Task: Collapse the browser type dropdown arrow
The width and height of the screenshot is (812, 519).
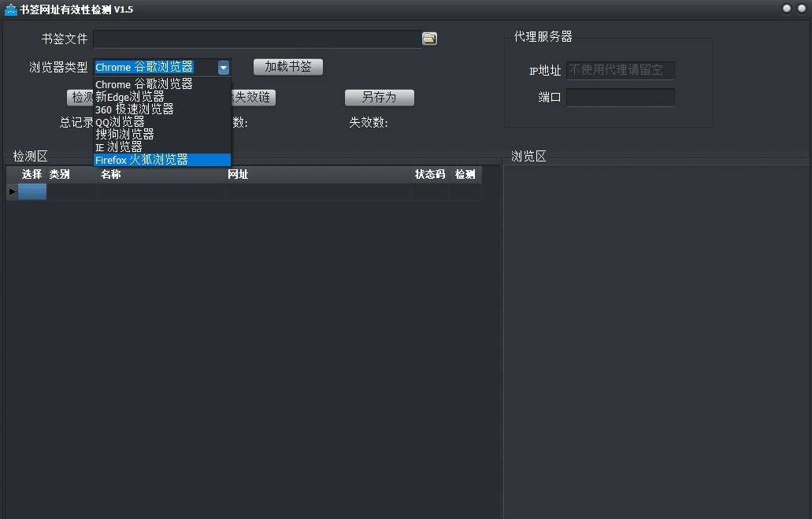Action: click(223, 67)
